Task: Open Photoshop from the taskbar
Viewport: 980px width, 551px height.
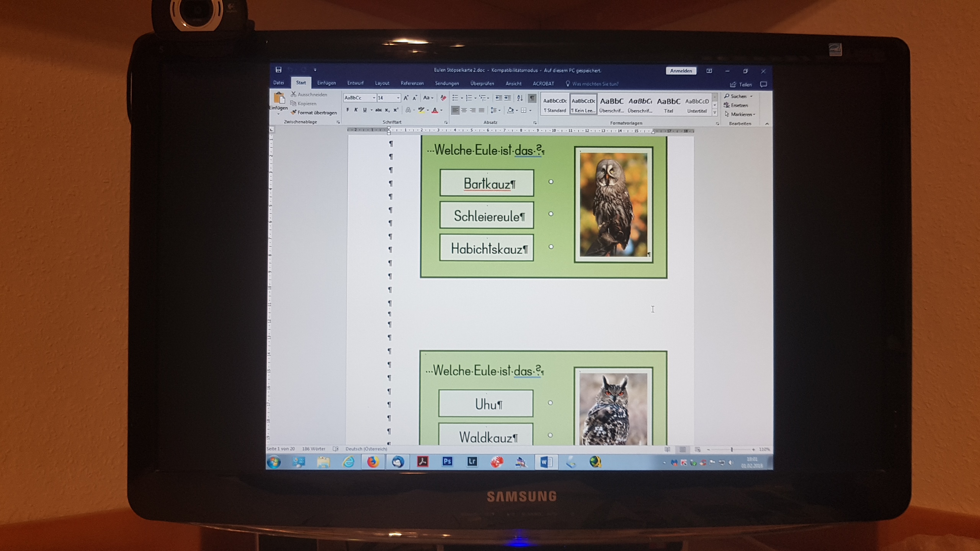Action: 447,462
